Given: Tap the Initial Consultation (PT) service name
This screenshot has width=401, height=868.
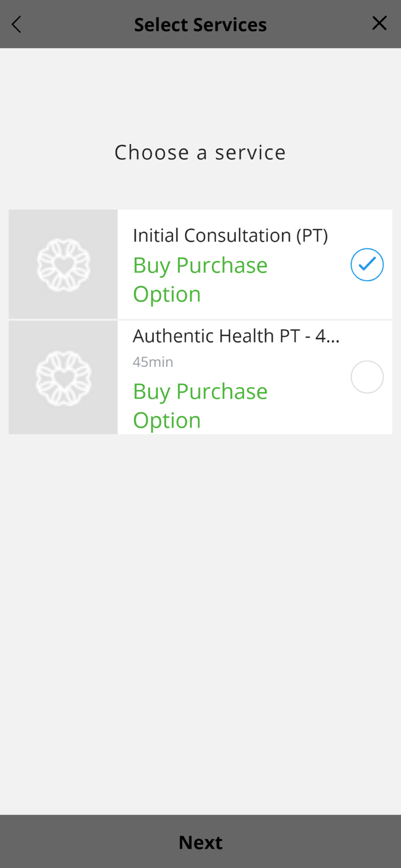Looking at the screenshot, I should (x=230, y=235).
